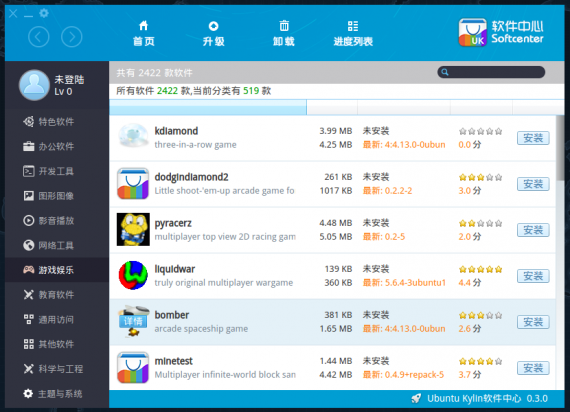Image resolution: width=570 pixels, height=412 pixels.
Task: Show the 进度列表 progress list
Action: pyautogui.click(x=353, y=33)
